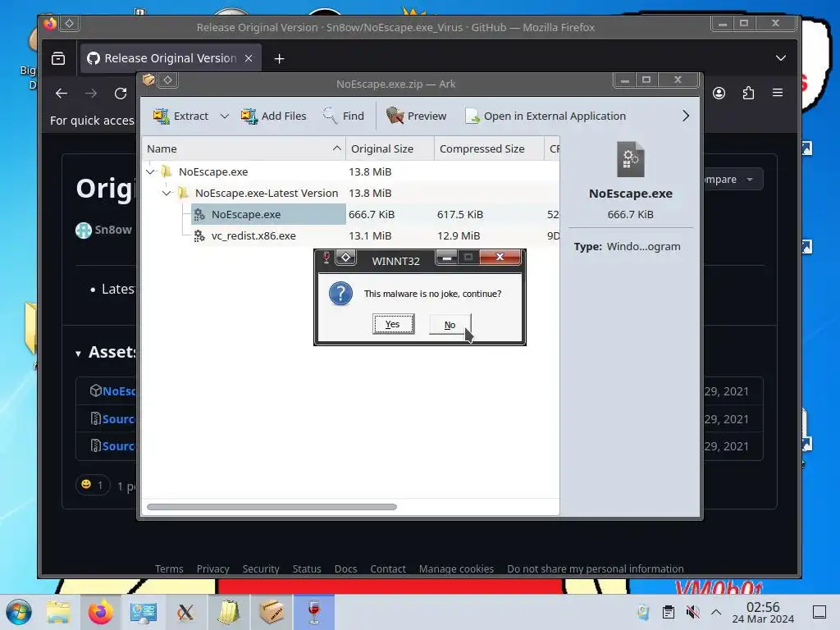The width and height of the screenshot is (840, 630).
Task: Open the Compare dropdown on GitHub
Action: [x=731, y=179]
